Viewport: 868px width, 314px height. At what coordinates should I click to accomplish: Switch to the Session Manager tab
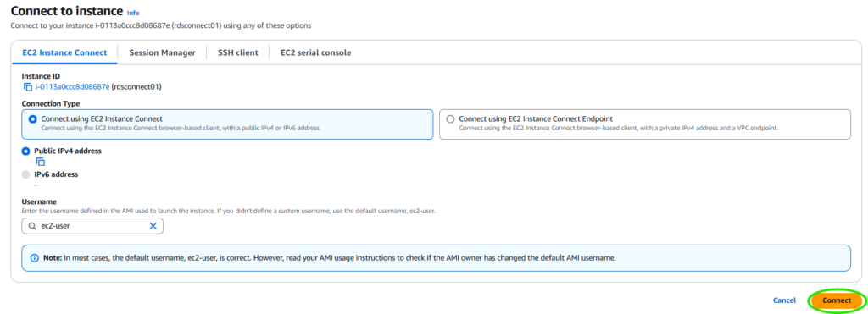pyautogui.click(x=162, y=53)
